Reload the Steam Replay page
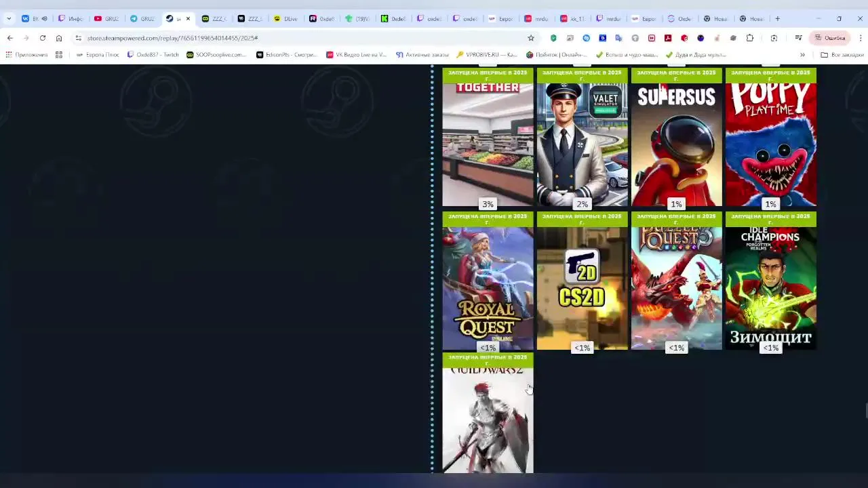 click(x=43, y=38)
